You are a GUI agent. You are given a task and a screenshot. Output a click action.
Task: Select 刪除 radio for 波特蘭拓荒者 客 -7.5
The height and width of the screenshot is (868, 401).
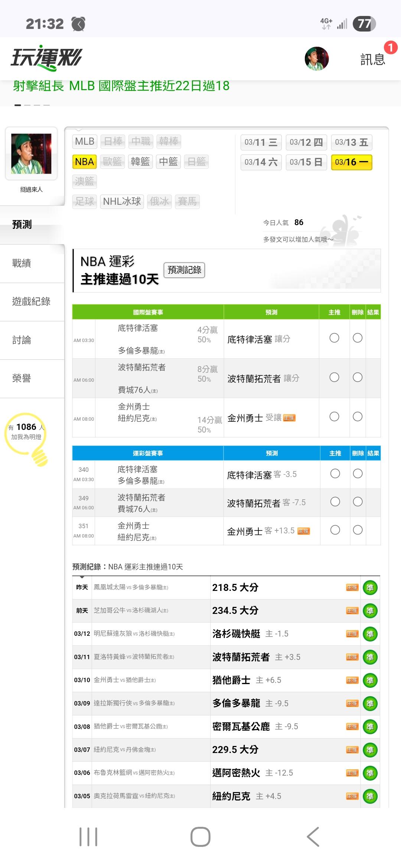point(358,502)
